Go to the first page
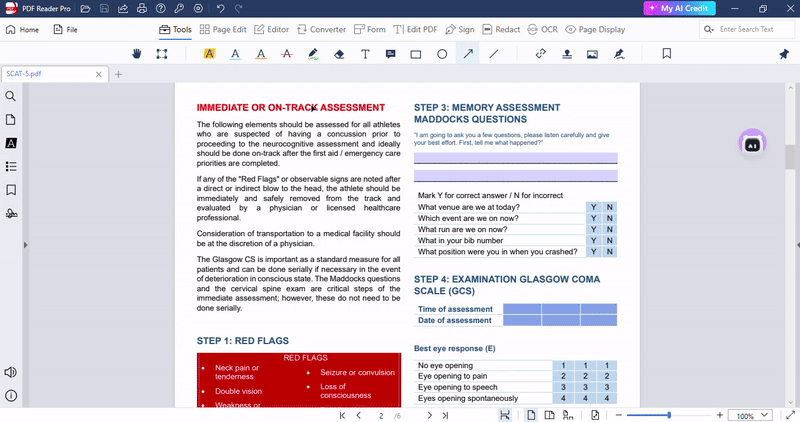Image resolution: width=800 pixels, height=422 pixels. [342, 415]
